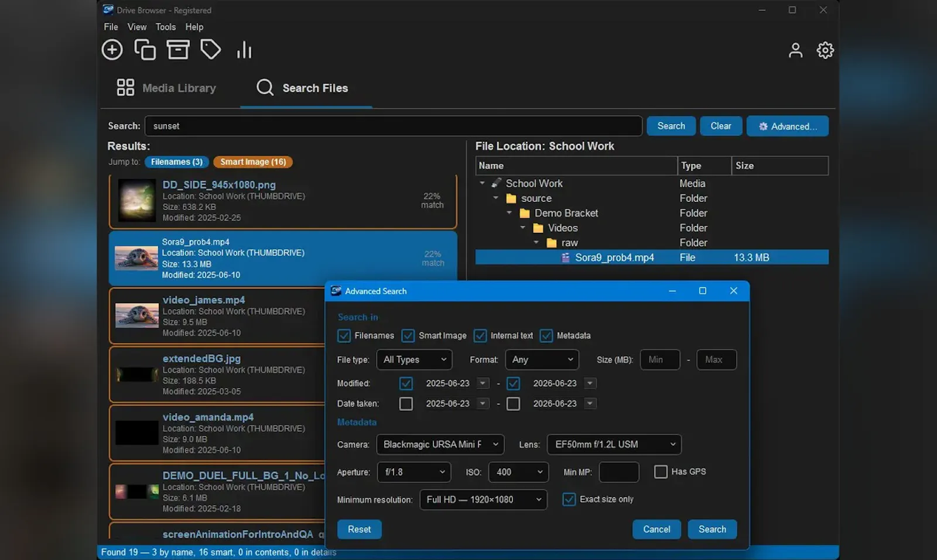Close the Advanced Search dialog
This screenshot has width=937, height=560.
click(733, 291)
